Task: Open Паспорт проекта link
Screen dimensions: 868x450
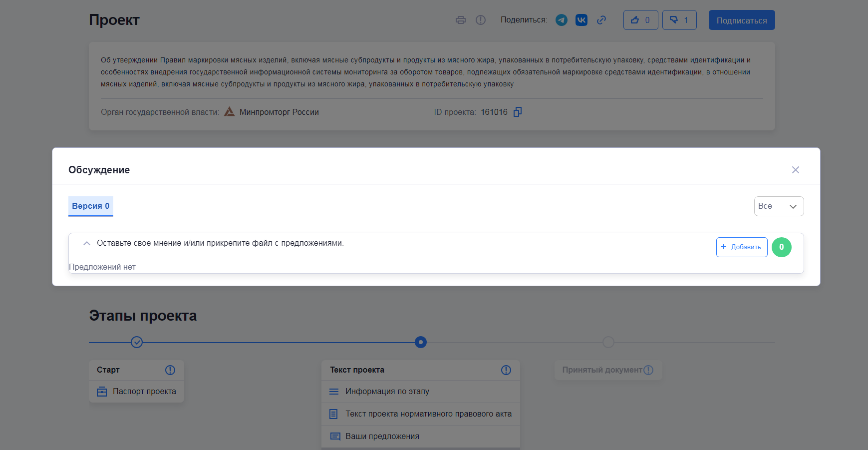Action: (x=144, y=392)
